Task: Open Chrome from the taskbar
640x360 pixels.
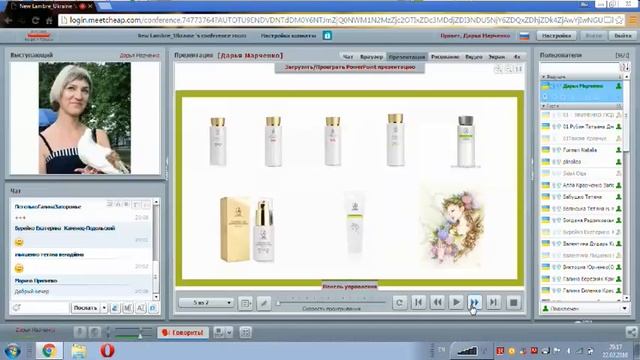Action: click(x=49, y=351)
